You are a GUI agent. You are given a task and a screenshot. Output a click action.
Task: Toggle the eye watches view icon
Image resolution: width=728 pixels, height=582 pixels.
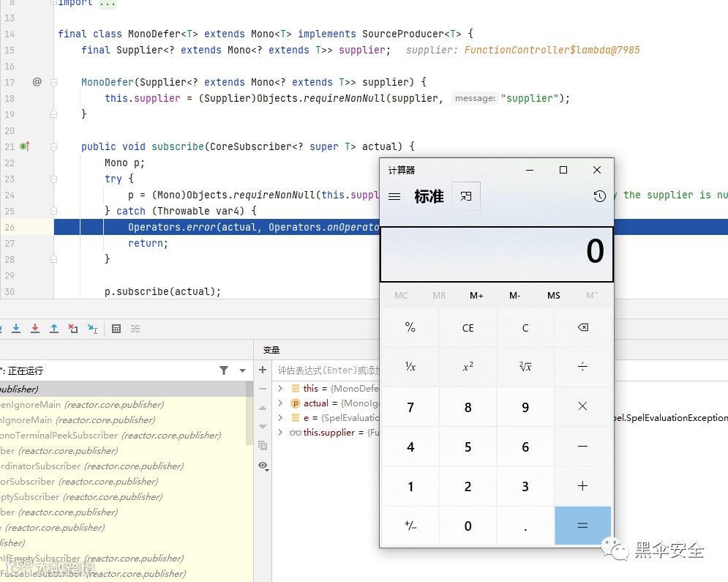(x=263, y=466)
